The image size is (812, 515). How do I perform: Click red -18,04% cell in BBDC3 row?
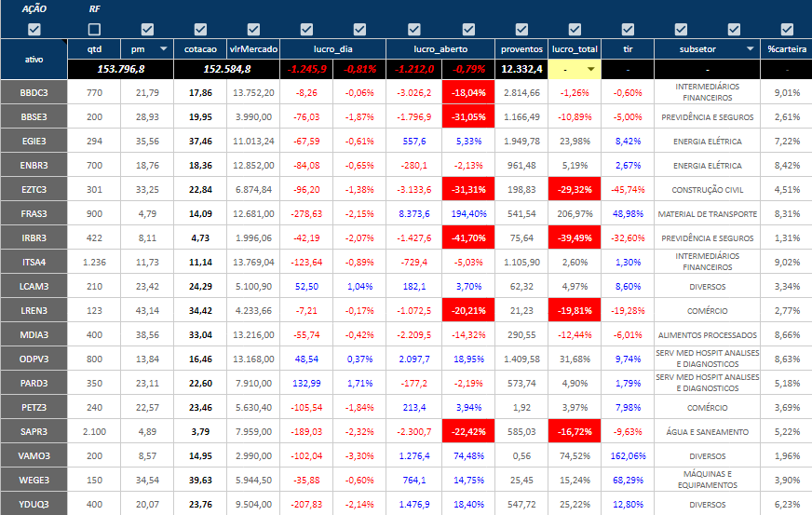(468, 93)
